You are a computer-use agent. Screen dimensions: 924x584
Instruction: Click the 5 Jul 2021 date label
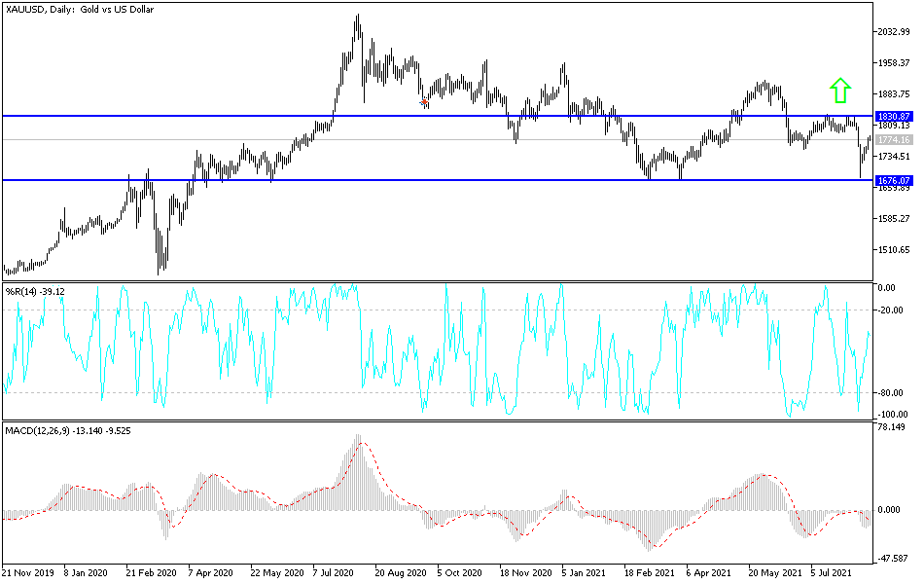pos(831,572)
